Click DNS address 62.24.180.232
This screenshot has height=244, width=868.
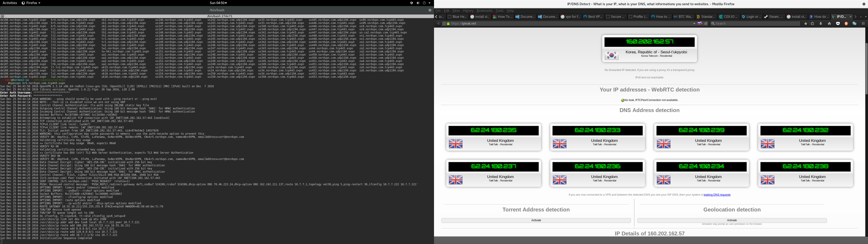tap(805, 130)
